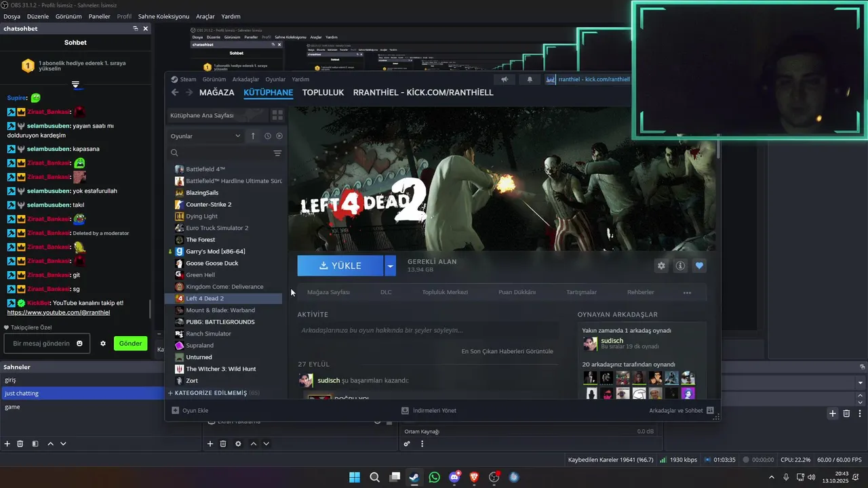Switch to TOPLULUK tab in Steam
This screenshot has height=488, width=868.
pos(323,92)
